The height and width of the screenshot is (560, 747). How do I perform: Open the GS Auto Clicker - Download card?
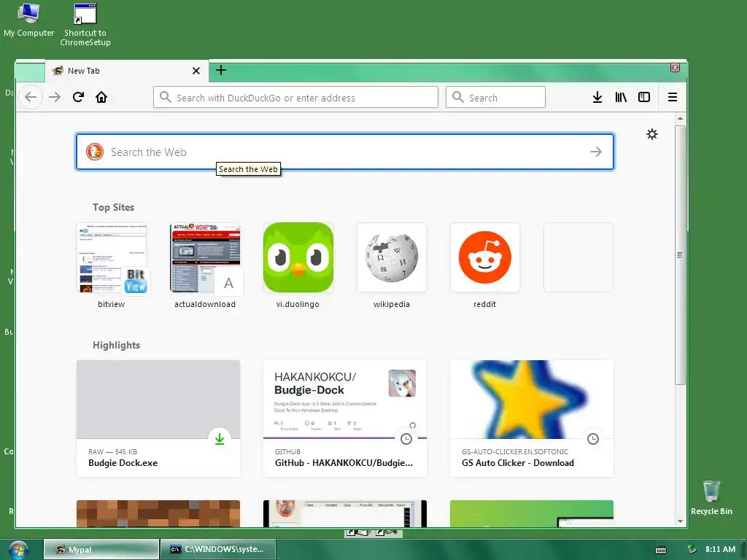(532, 418)
